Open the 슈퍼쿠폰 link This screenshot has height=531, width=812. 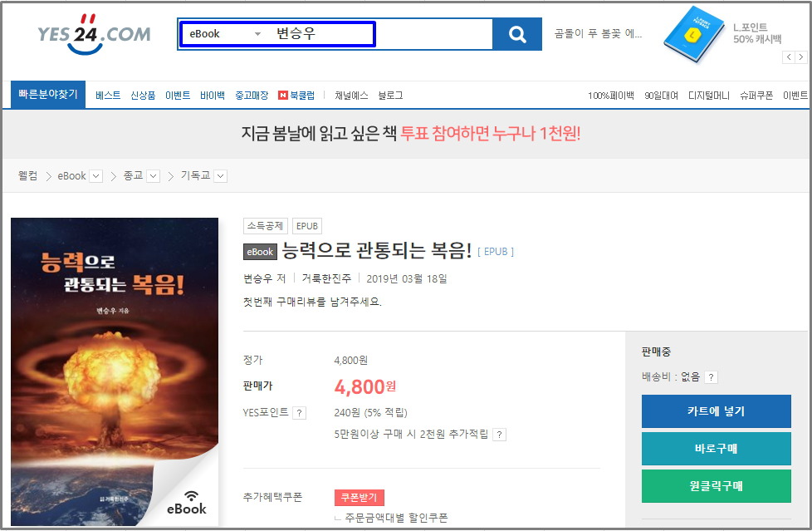(756, 96)
